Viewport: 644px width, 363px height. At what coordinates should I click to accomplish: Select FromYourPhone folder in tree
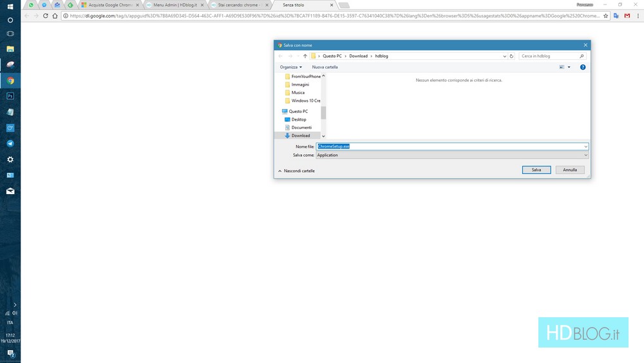302,77
